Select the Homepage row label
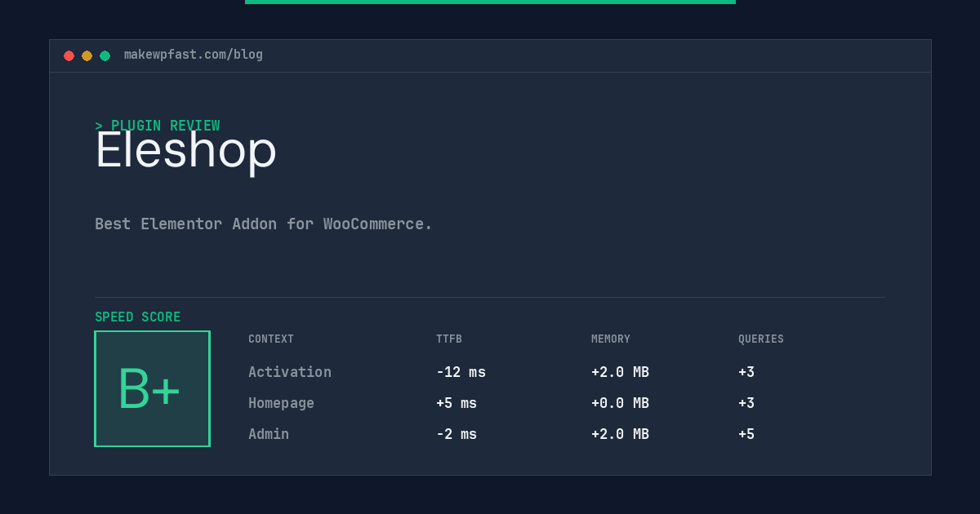Viewport: 980px width, 514px height. point(281,403)
